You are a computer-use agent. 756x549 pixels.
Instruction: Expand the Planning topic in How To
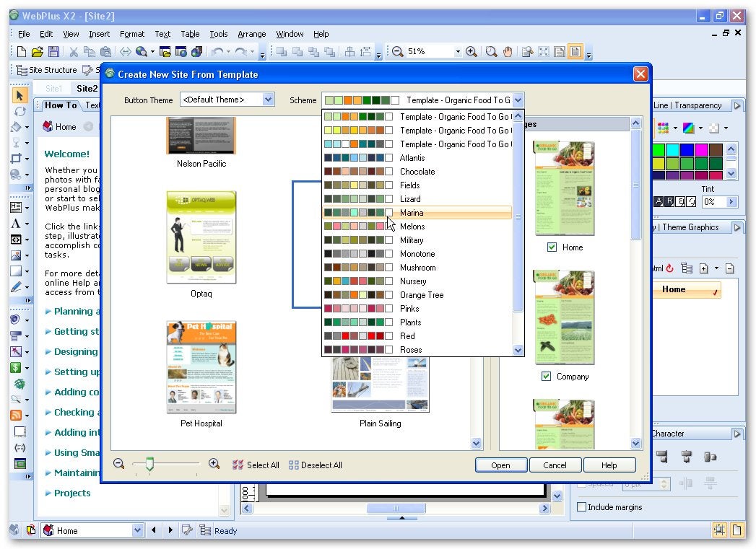pos(48,312)
